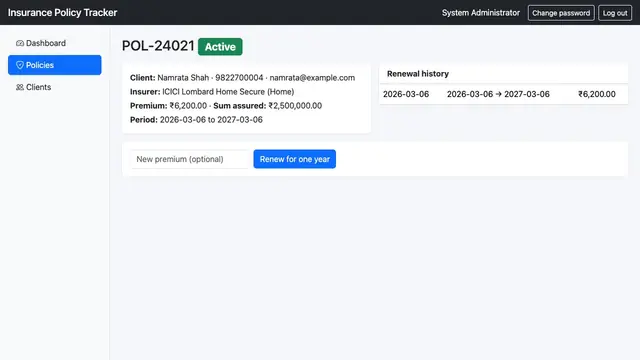
Task: Click the email namrata@example.com
Action: pyautogui.click(x=312, y=78)
